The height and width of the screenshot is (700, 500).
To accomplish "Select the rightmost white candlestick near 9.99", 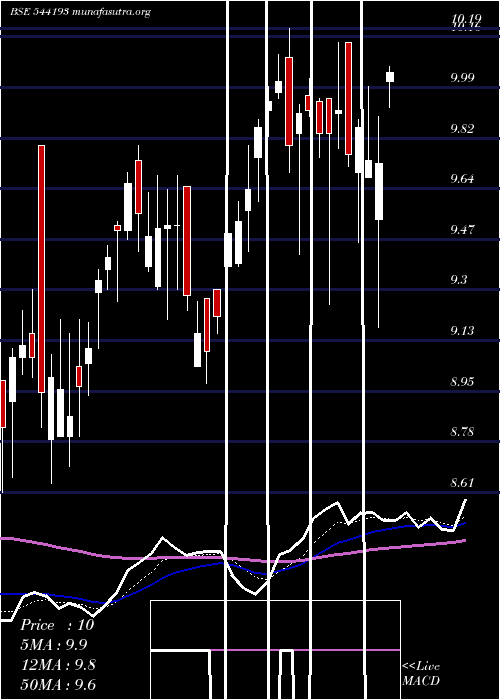I will [x=390, y=77].
